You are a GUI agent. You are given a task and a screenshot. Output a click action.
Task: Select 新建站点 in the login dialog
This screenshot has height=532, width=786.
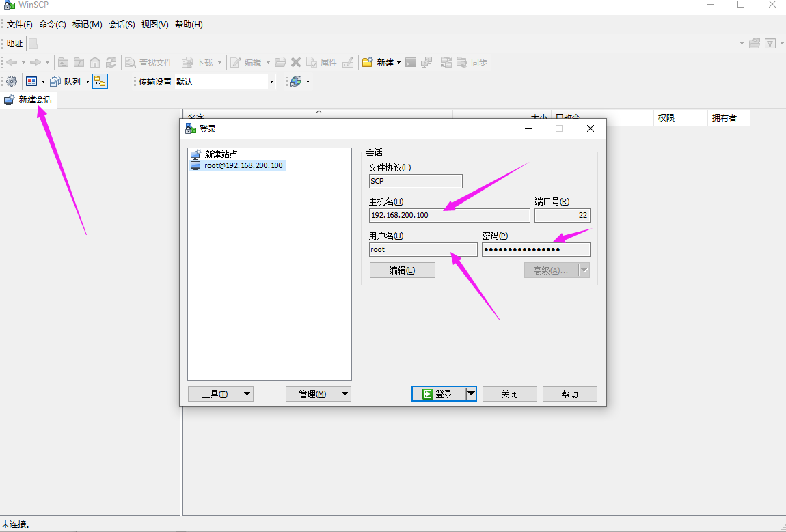click(215, 154)
